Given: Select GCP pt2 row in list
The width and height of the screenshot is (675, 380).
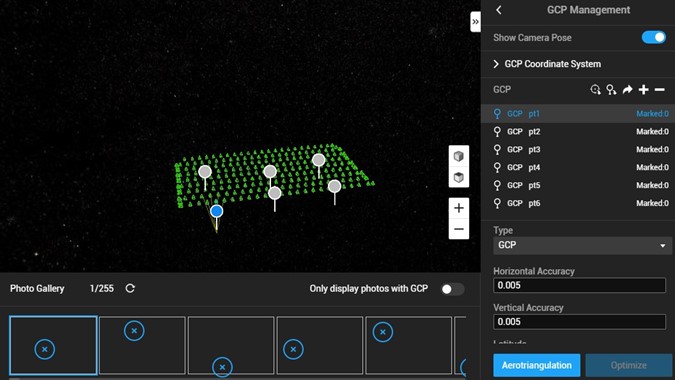Looking at the screenshot, I should 578,132.
